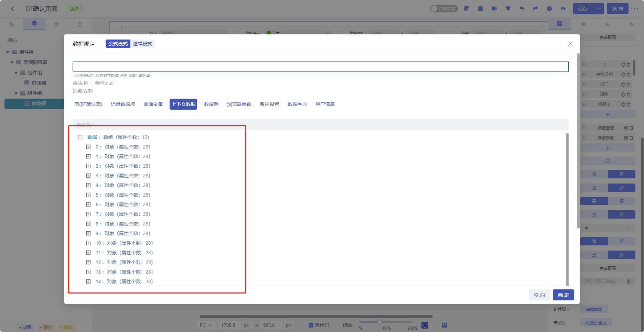This screenshot has height=332, width=644.
Task: Click the bar chart icon in top toolbar
Action: tap(494, 9)
